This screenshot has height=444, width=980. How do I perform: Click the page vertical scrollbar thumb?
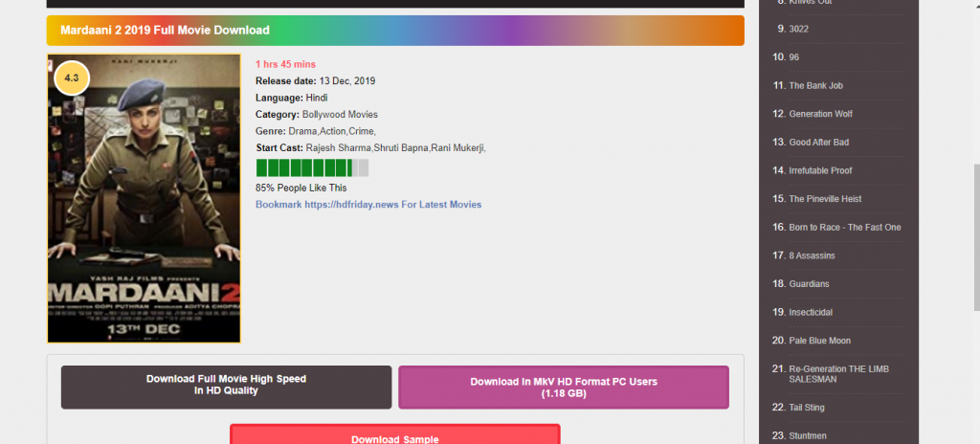[977, 237]
